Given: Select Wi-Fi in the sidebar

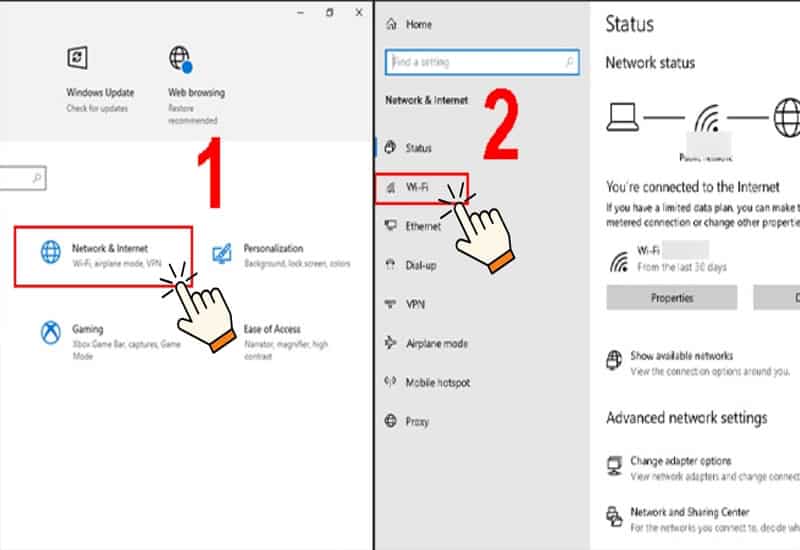Looking at the screenshot, I should pyautogui.click(x=418, y=187).
